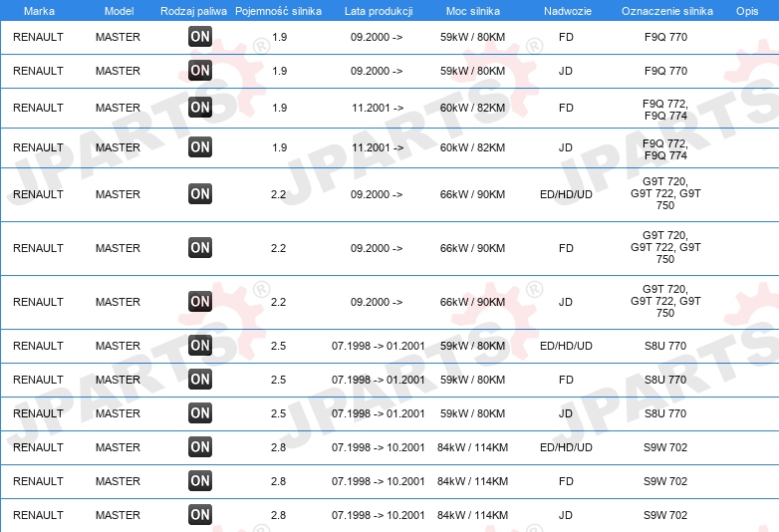Select 'S9W 702' in the 2.8 JD row

tap(665, 515)
